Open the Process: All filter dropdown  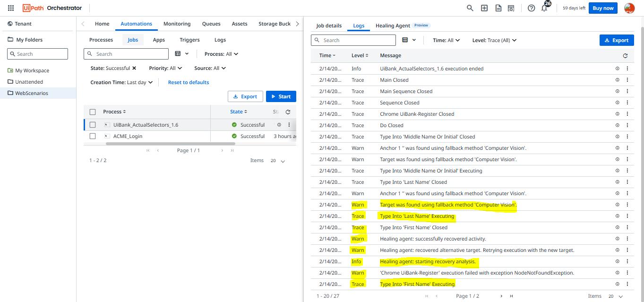tap(221, 54)
